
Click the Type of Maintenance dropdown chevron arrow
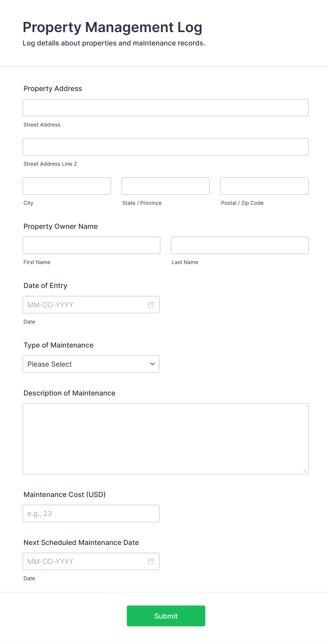click(152, 364)
